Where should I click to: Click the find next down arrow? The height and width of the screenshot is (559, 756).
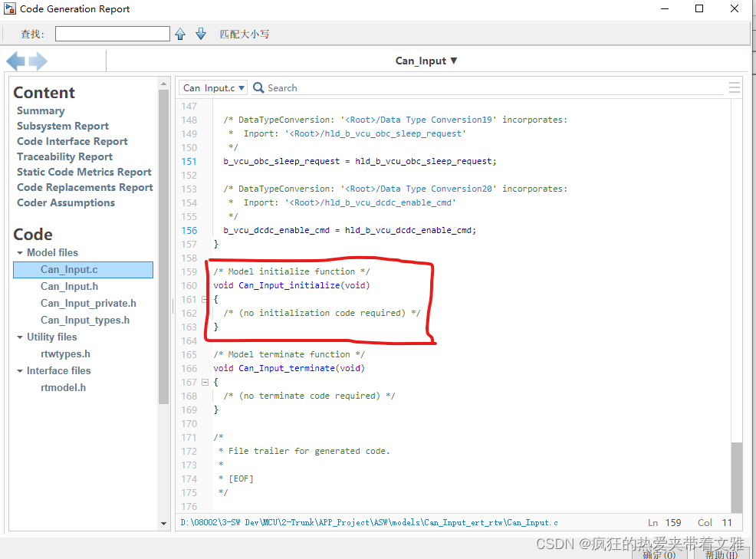[201, 34]
